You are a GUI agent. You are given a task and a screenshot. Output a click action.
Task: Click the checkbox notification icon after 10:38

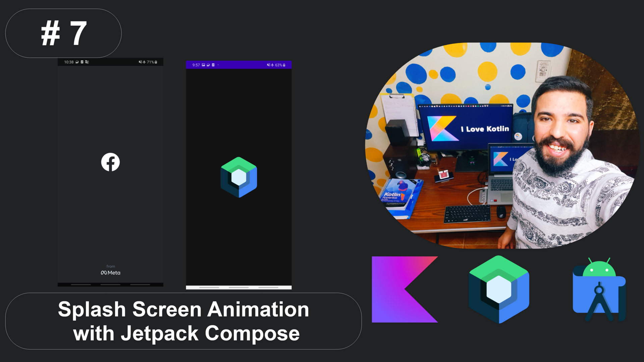point(82,62)
